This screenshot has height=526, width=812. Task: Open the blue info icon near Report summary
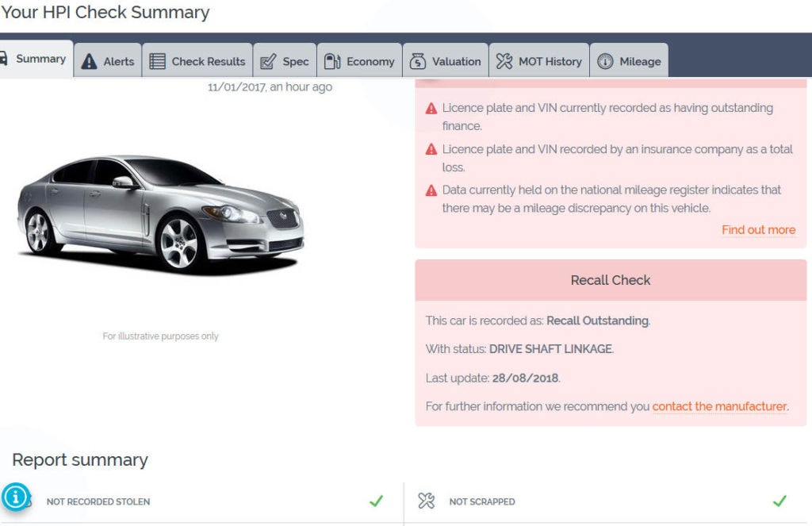[16, 495]
